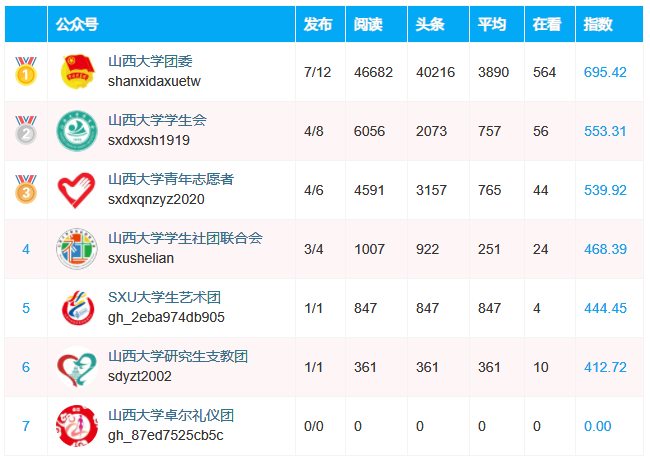
Task: Select account ID sxdxqnzyz2020
Action: point(156,199)
